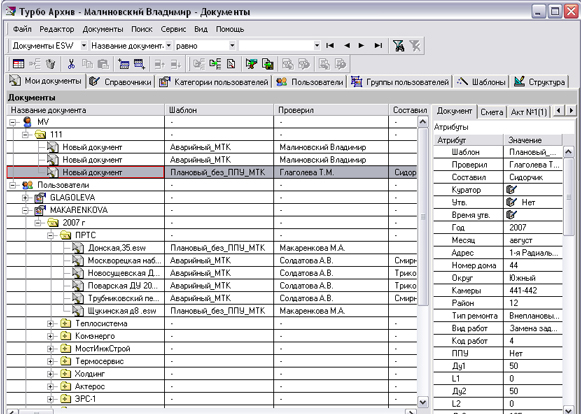Click document icon of Донская,35.esw
Viewport: 581px width, 414px height.
point(78,248)
